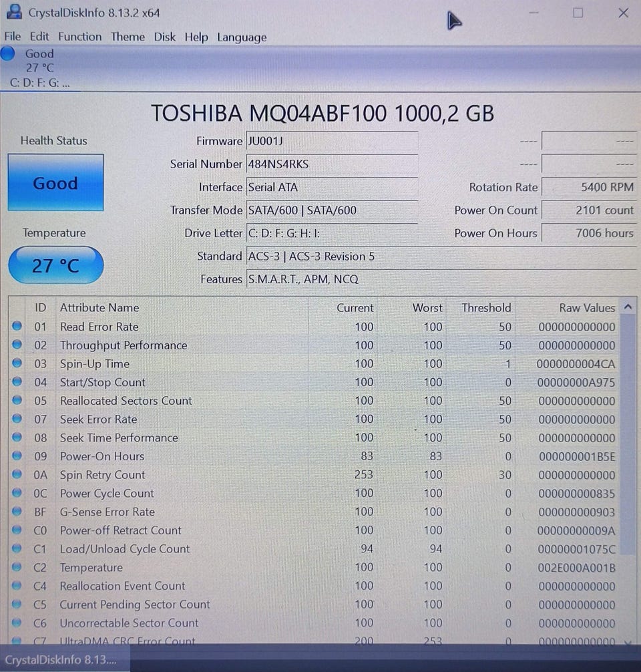This screenshot has width=641, height=672.
Task: Click the Transfer Mode field SATA/600
Action: (x=332, y=210)
